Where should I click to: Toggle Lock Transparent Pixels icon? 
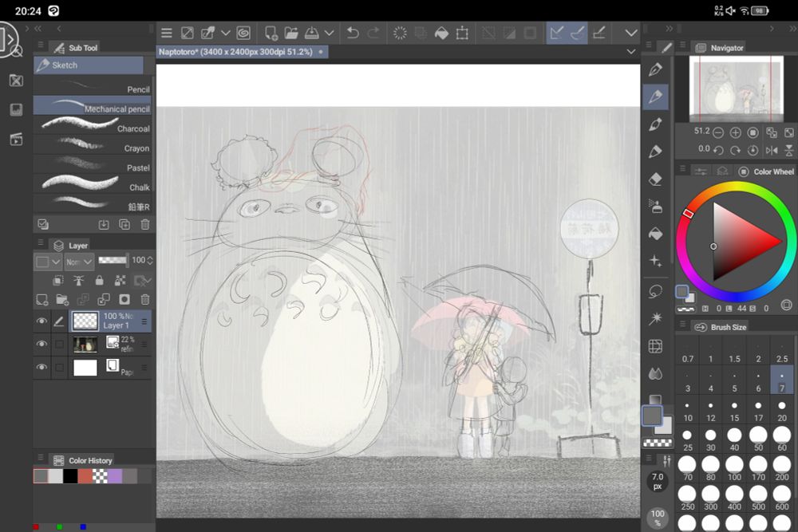[120, 280]
